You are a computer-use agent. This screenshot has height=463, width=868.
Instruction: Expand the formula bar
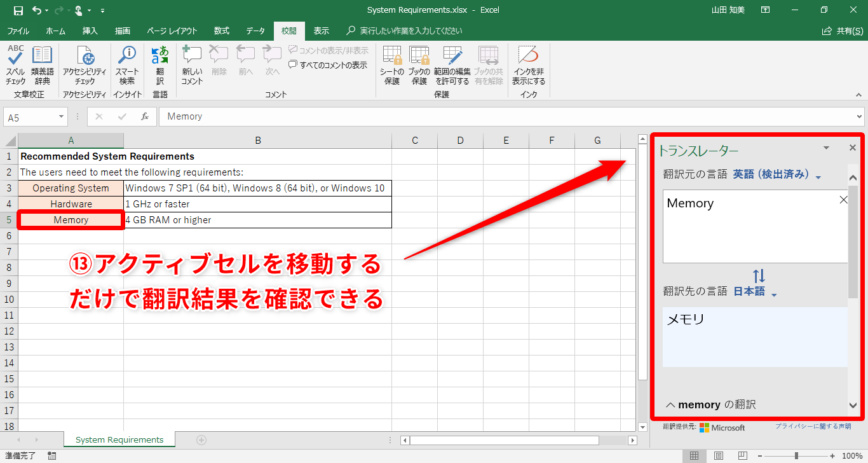point(860,117)
